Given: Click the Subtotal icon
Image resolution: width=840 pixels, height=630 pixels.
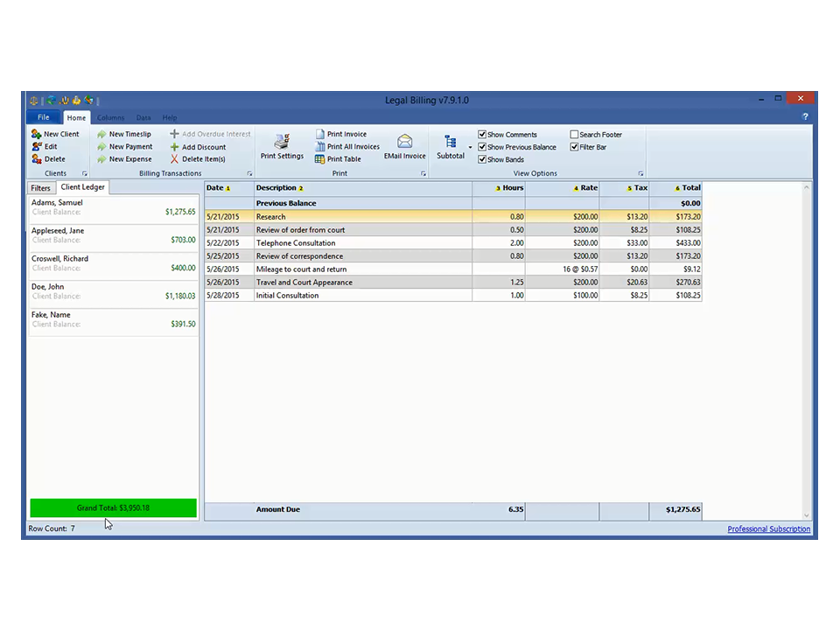Looking at the screenshot, I should [x=451, y=143].
